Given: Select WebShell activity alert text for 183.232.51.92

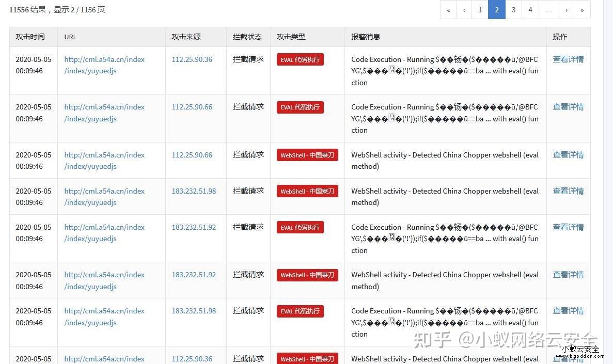Looking at the screenshot, I should 445,281.
